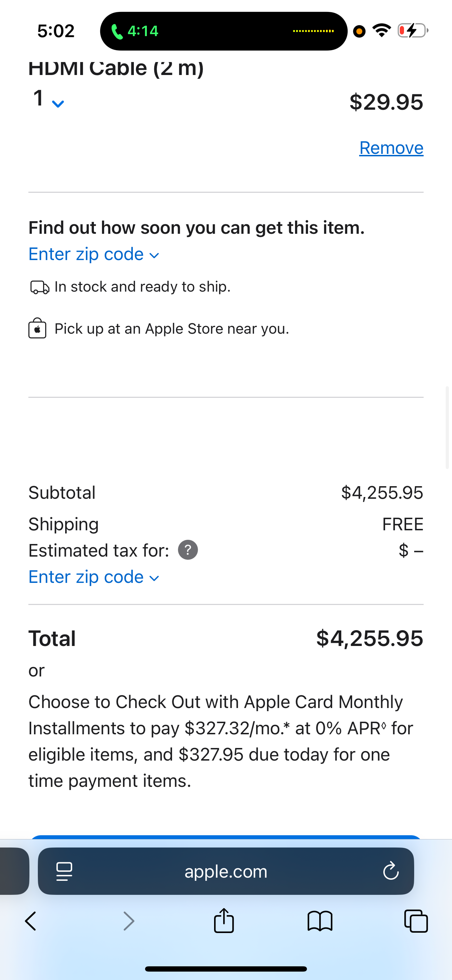The height and width of the screenshot is (980, 452).
Task: Open page settings reader icon
Action: tap(64, 871)
